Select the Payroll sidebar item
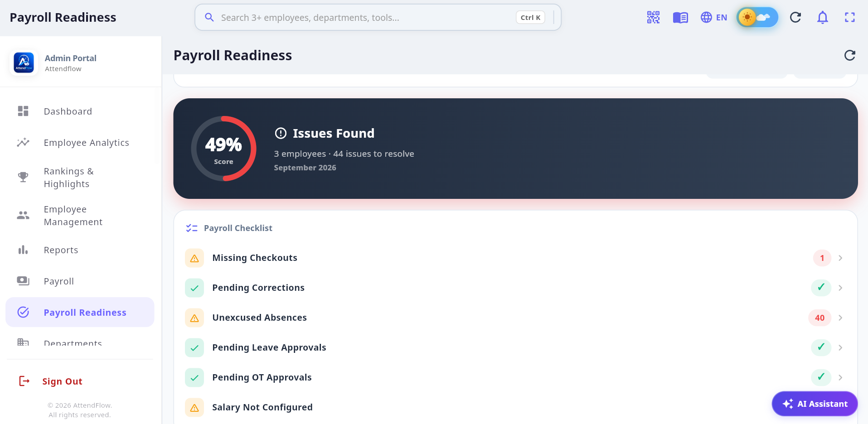The width and height of the screenshot is (868, 424). point(80,281)
